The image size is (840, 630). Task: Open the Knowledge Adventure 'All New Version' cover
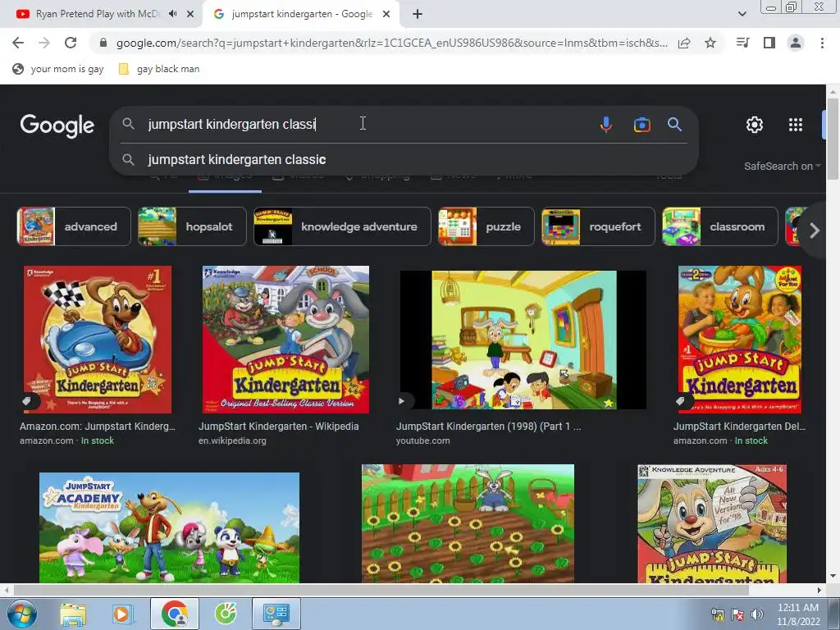tap(712, 523)
